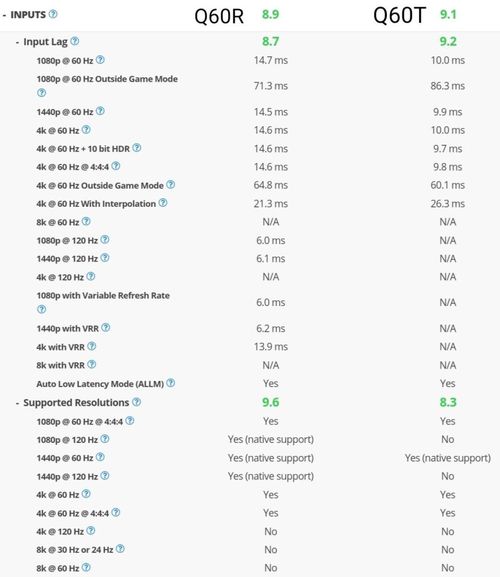Click help icon for 4k @ 60 Hz With Interpolation

(x=163, y=203)
